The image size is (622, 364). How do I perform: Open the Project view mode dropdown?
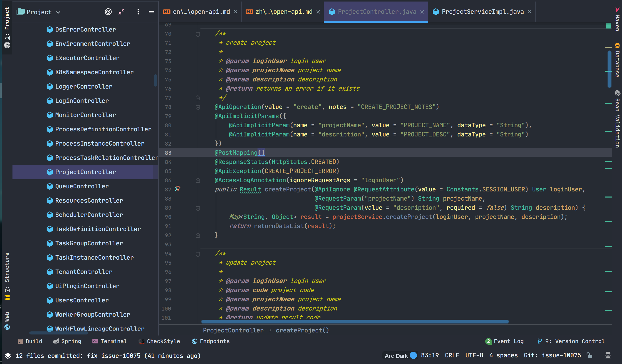point(59,12)
